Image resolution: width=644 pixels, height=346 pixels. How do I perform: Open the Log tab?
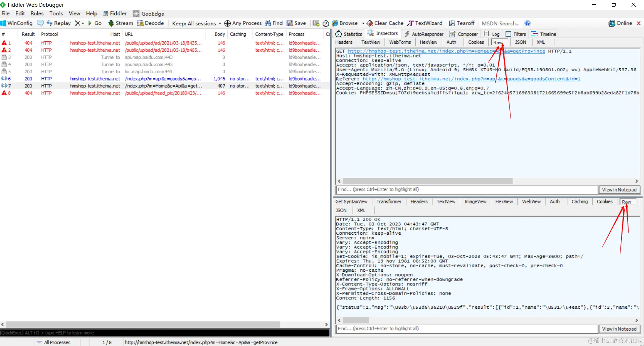[492, 34]
